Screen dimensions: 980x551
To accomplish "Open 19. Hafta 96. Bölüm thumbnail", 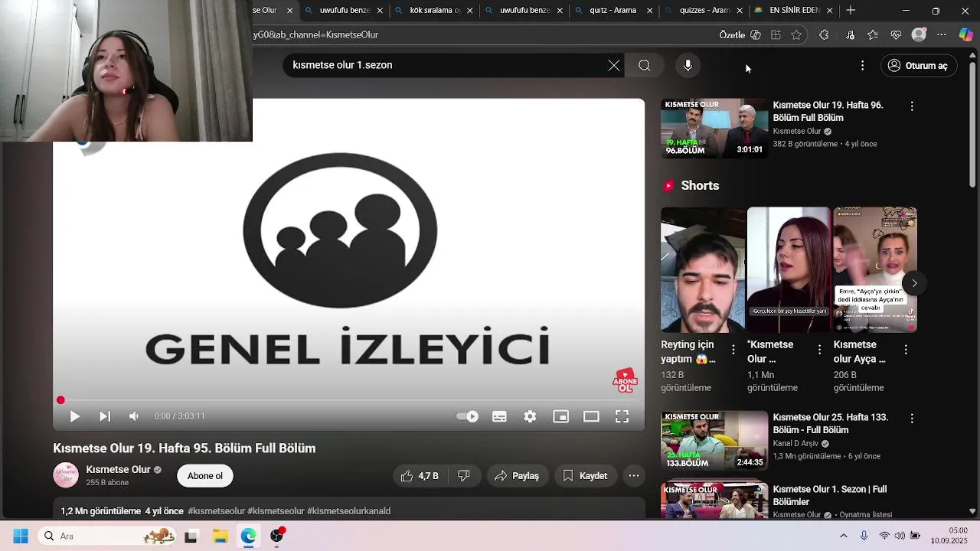I will click(714, 128).
